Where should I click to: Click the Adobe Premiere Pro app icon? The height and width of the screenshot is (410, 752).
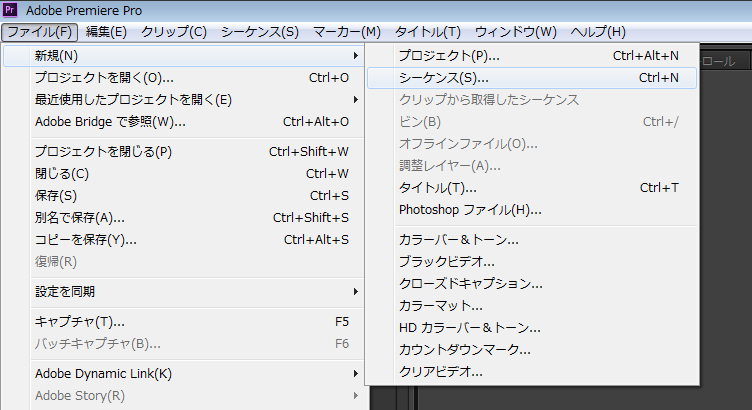pos(12,10)
